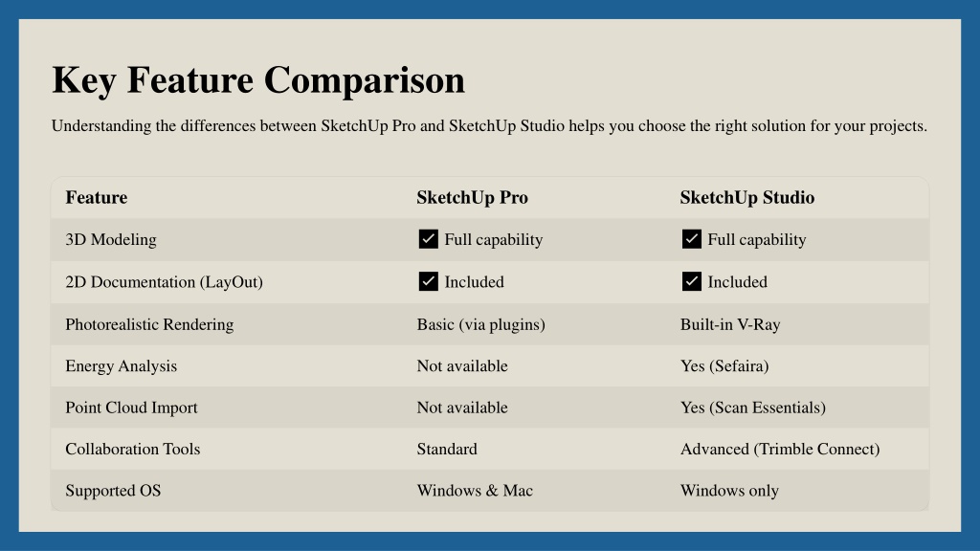The height and width of the screenshot is (551, 980).
Task: Click the Built-in V-Ray cell
Action: pos(729,324)
